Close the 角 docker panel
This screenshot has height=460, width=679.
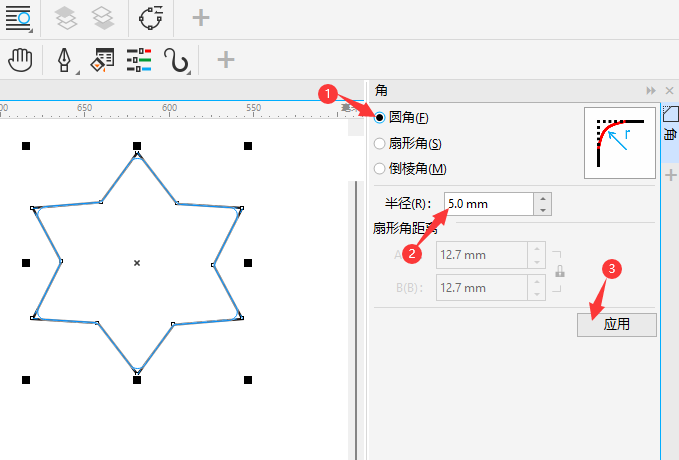[x=669, y=91]
